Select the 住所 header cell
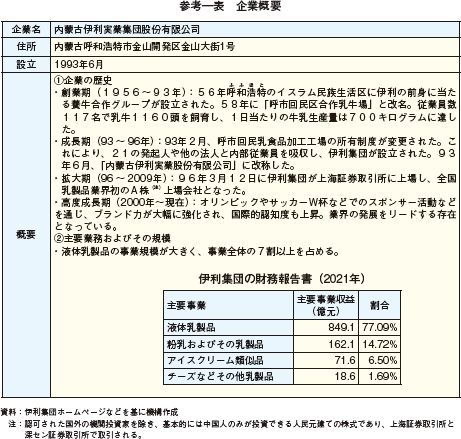 point(26,47)
